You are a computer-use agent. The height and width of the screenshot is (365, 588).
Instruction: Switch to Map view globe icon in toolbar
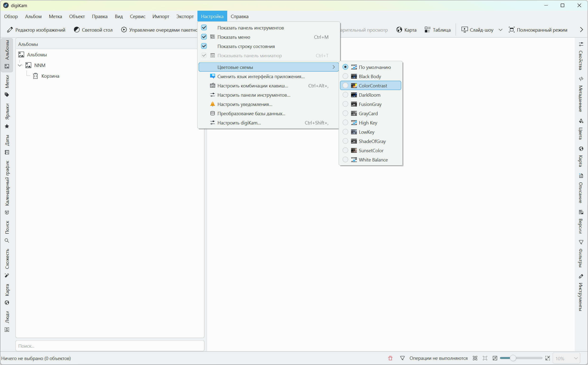point(399,30)
